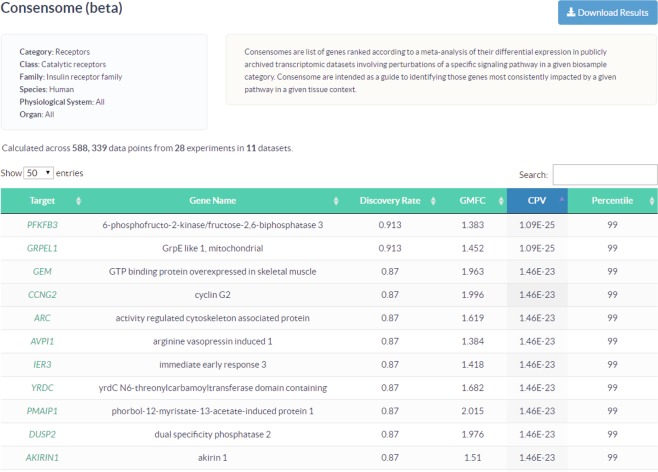Open the AKIRIN1 target link
This screenshot has height=472, width=658.
[42, 458]
